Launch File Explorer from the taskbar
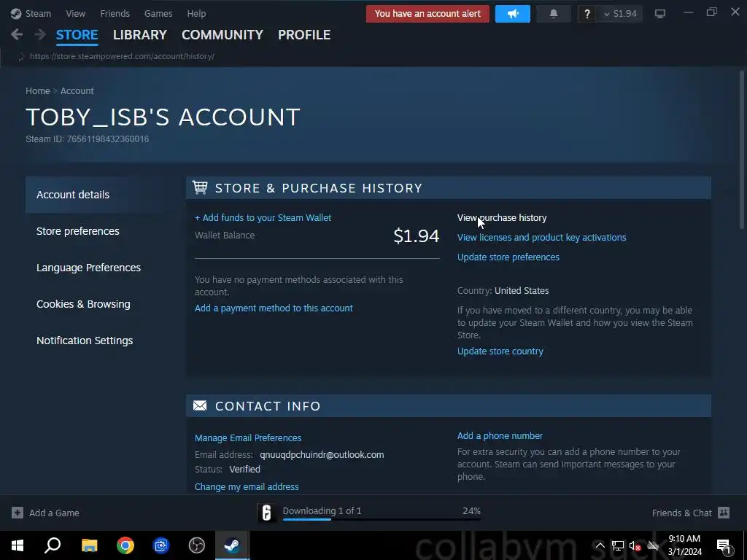 (89, 545)
